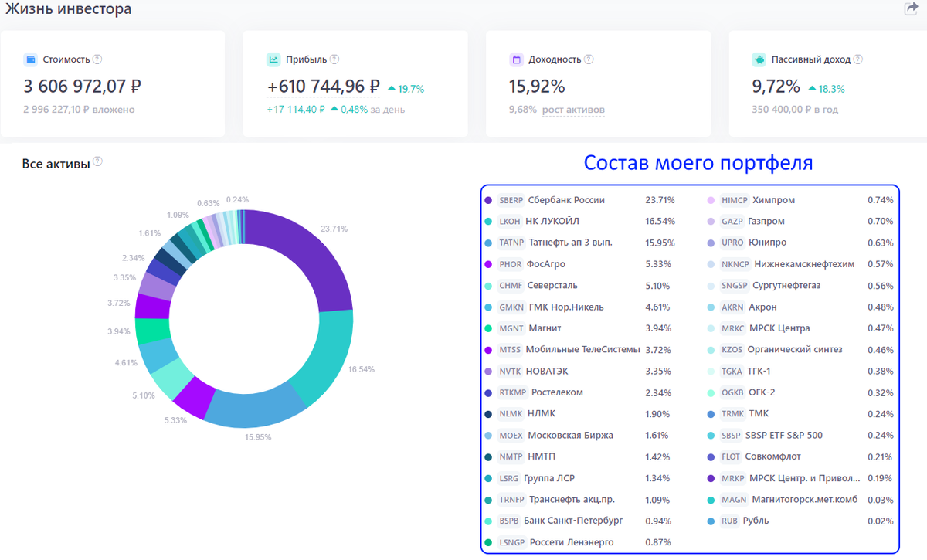927x560 pixels.
Task: Select the Северсталь holding row
Action: tap(579, 286)
